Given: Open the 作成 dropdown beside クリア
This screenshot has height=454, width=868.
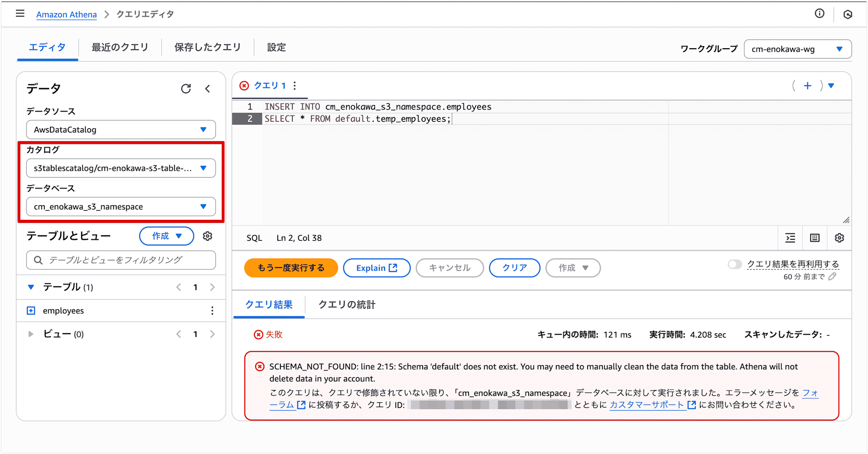Looking at the screenshot, I should click(x=573, y=268).
